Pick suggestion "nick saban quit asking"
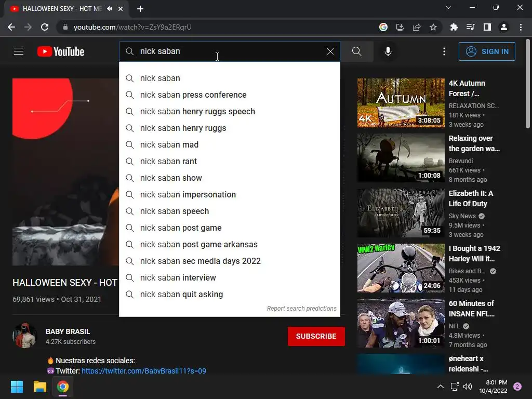 (x=229, y=294)
